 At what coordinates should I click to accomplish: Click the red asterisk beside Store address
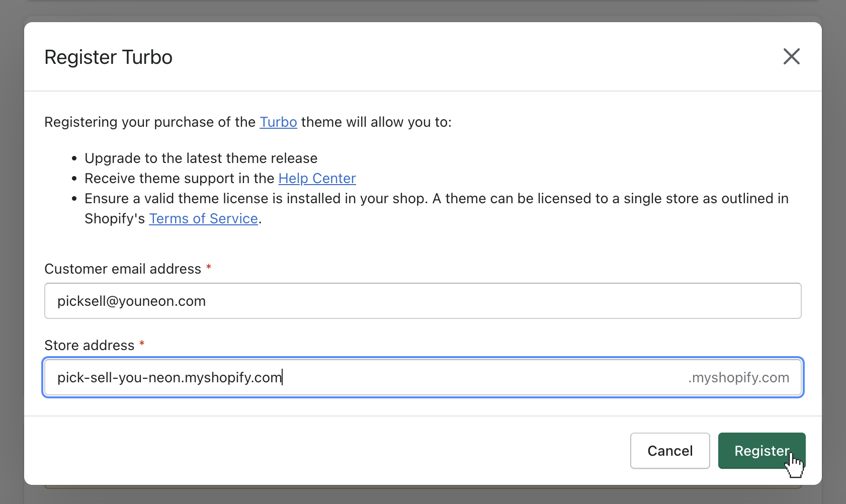coord(142,345)
